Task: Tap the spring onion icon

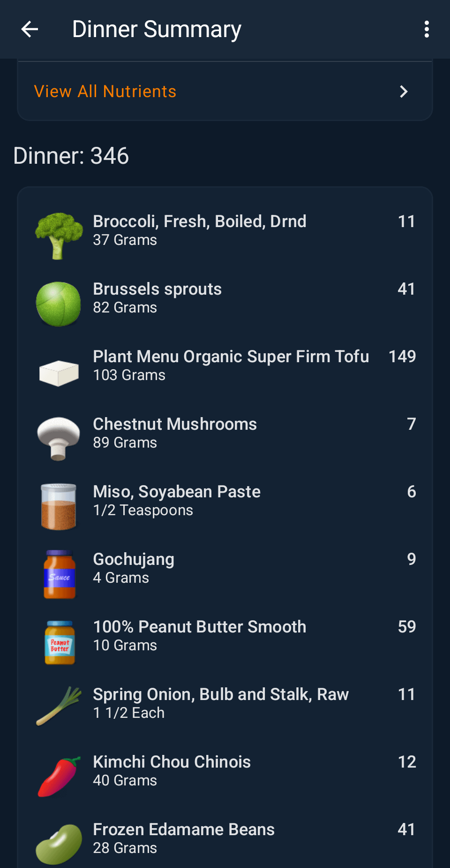Action: (x=59, y=706)
